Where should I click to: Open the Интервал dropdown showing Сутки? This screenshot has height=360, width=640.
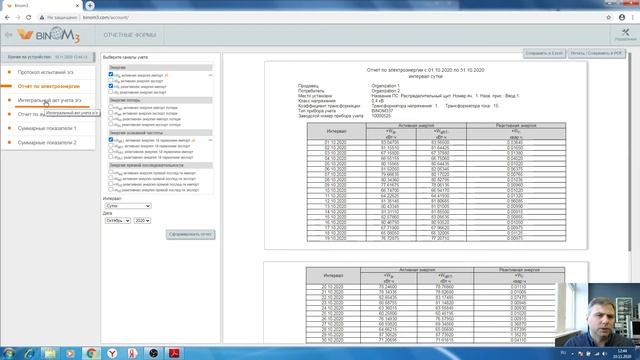[x=128, y=206]
